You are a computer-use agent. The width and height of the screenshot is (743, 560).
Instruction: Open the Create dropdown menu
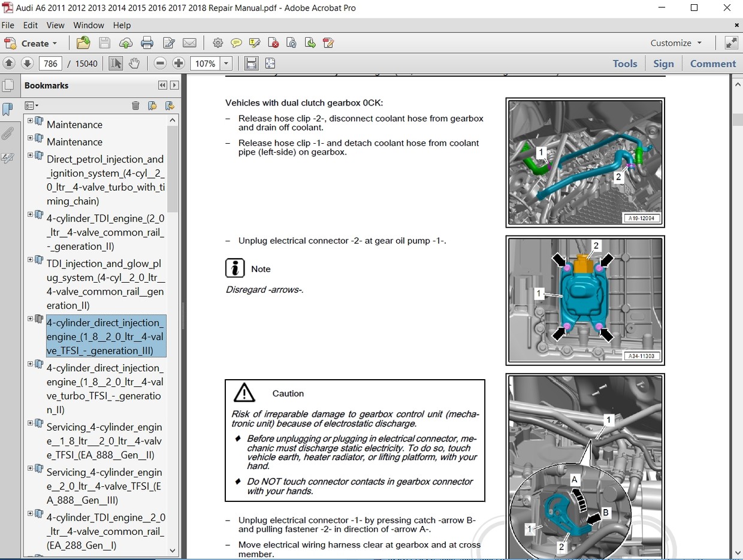[x=31, y=43]
